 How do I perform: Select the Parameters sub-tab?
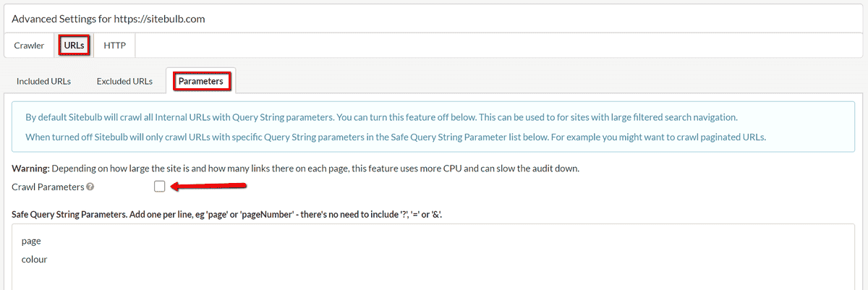pos(201,81)
